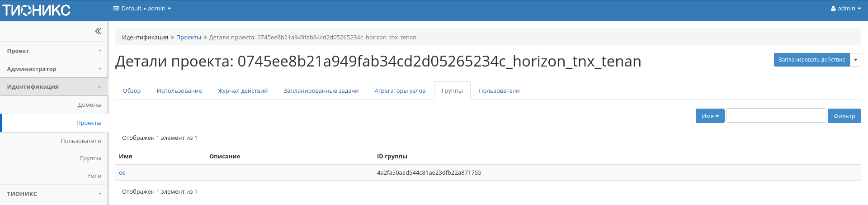Click the Запланировать действие button
This screenshot has width=868, height=205.
[x=811, y=60]
